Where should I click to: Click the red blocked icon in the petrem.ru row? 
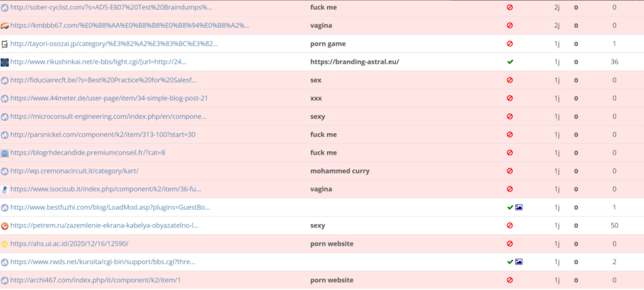pyautogui.click(x=509, y=226)
